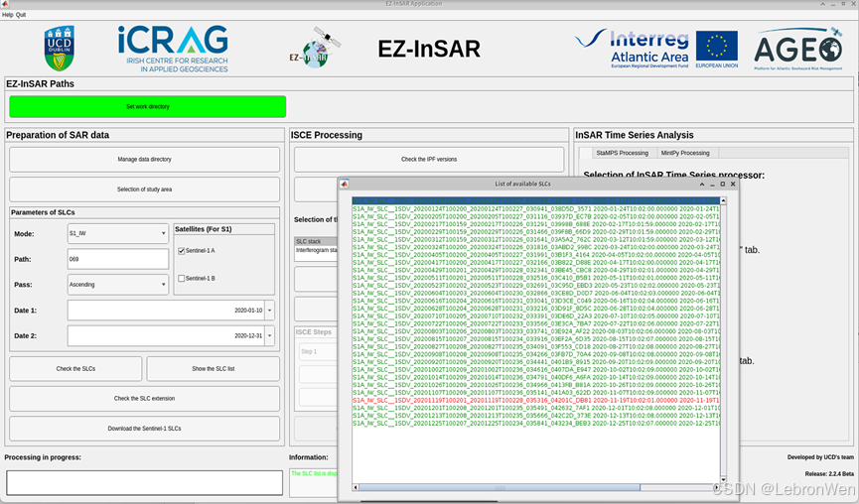The height and width of the screenshot is (504, 859).
Task: Click the Date 1 field showing 2020-01-10
Action: 166,311
